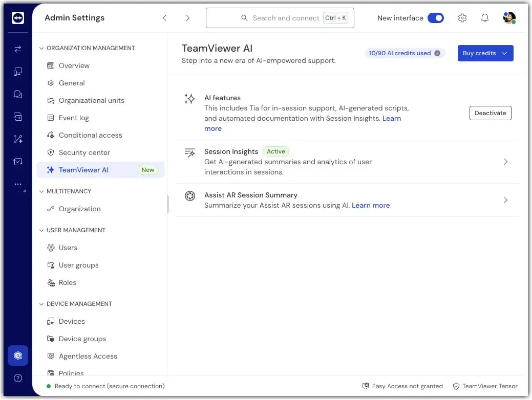The image size is (532, 400).
Task: Open Organizational units
Action: pos(100,100)
